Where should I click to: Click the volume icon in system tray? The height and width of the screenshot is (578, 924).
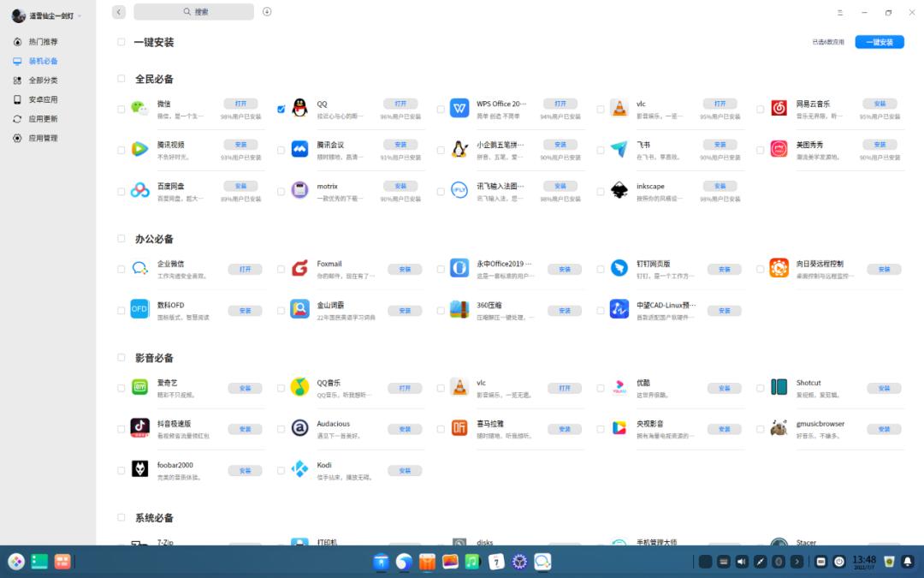[x=741, y=562]
